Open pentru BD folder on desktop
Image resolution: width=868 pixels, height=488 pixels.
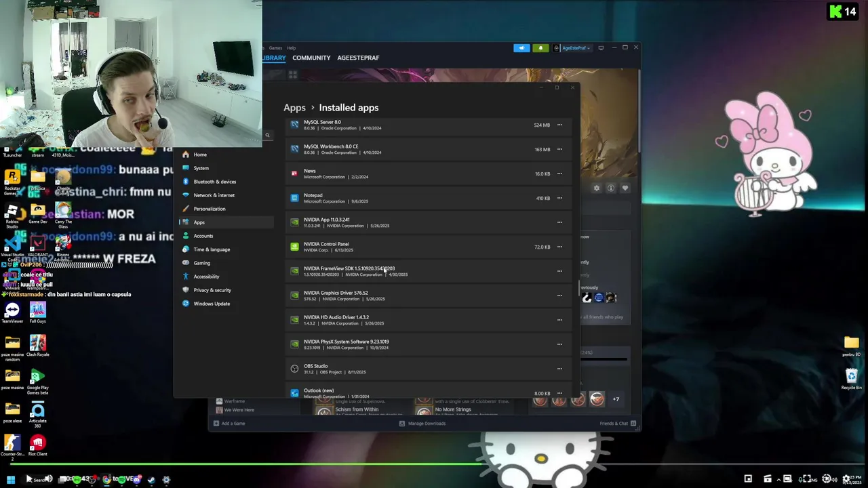(x=852, y=346)
